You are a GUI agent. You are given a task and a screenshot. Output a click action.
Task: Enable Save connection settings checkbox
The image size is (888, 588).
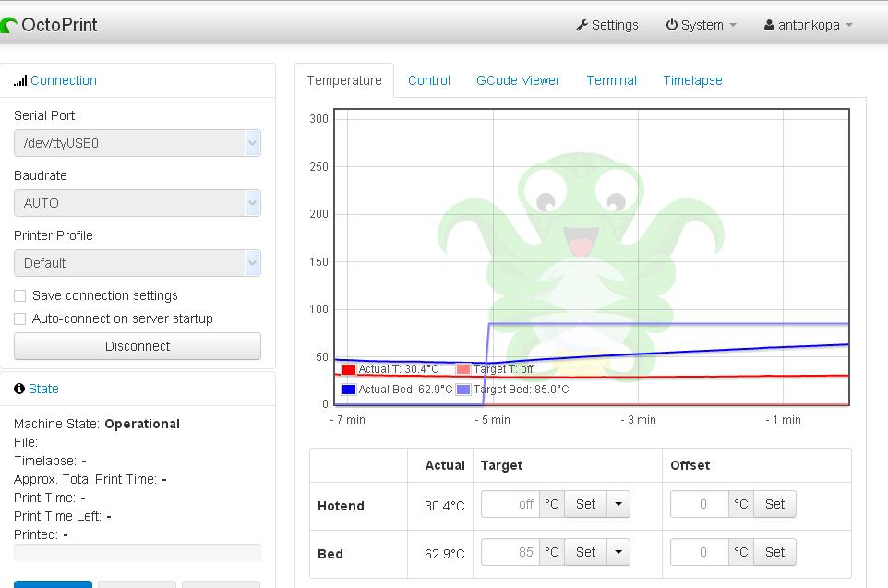click(19, 295)
